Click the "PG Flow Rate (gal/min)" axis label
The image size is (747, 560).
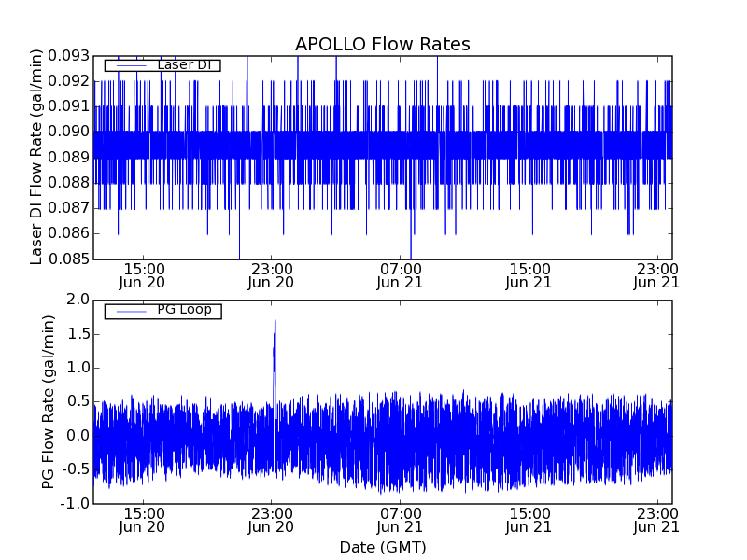(x=48, y=402)
